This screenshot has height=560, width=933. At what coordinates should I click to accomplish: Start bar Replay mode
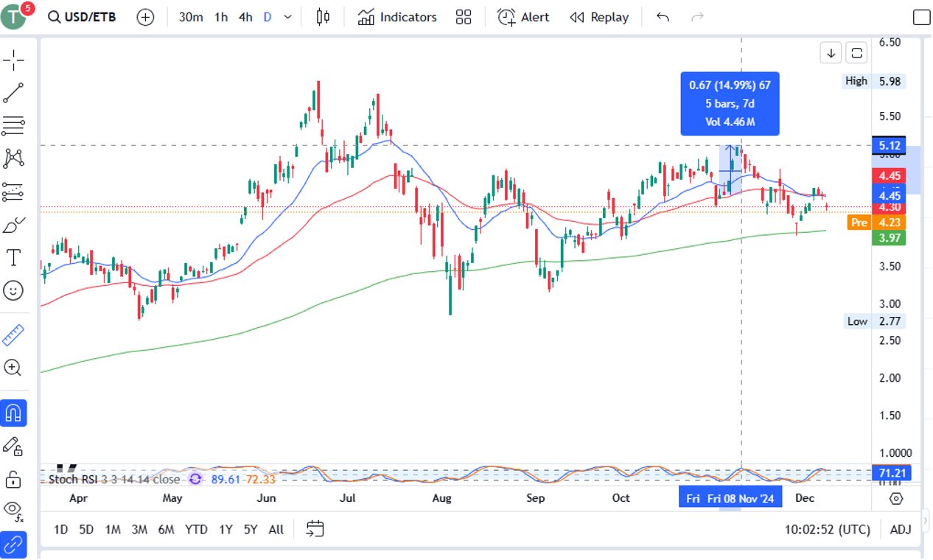click(599, 17)
